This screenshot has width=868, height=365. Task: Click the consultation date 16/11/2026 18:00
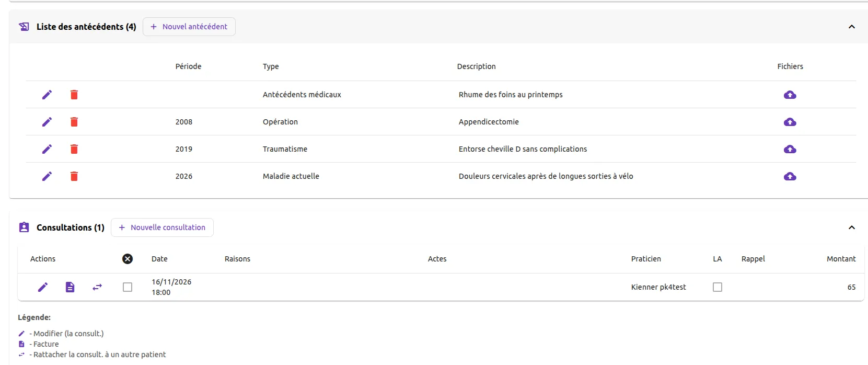(x=171, y=287)
